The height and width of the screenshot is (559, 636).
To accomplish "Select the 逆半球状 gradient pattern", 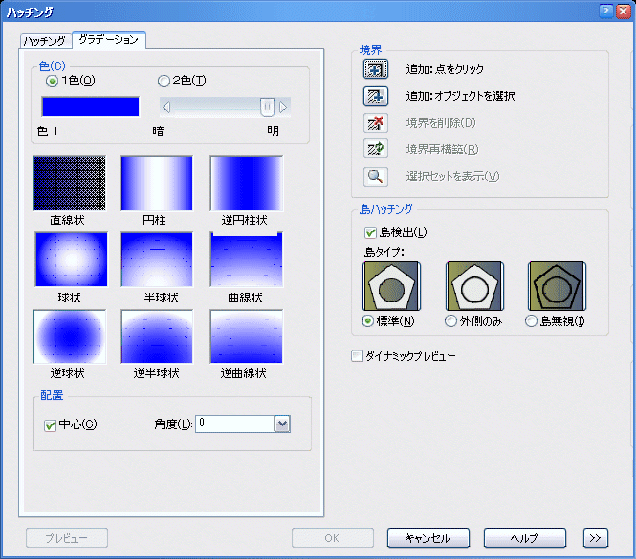I will click(x=157, y=337).
